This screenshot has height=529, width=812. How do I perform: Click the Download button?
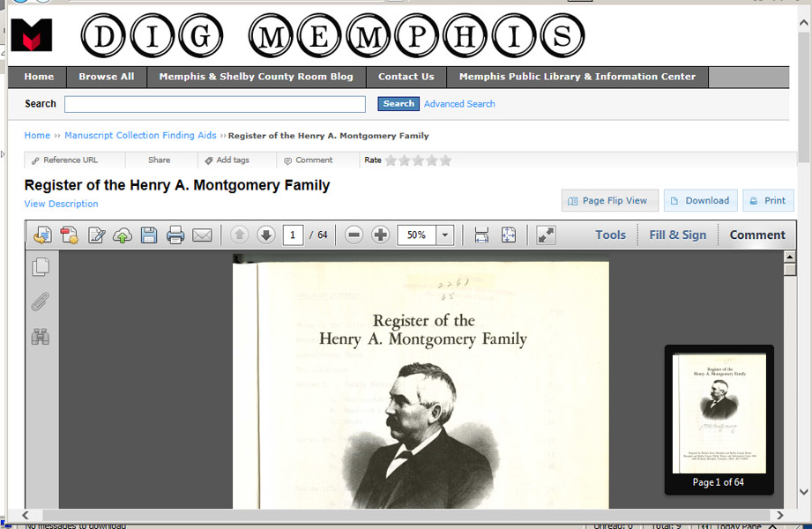tap(700, 200)
